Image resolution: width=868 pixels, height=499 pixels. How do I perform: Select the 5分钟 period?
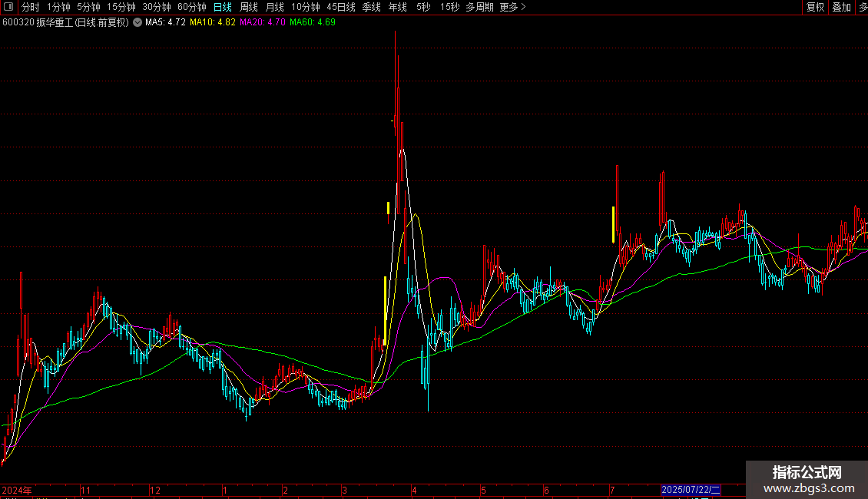coord(88,7)
